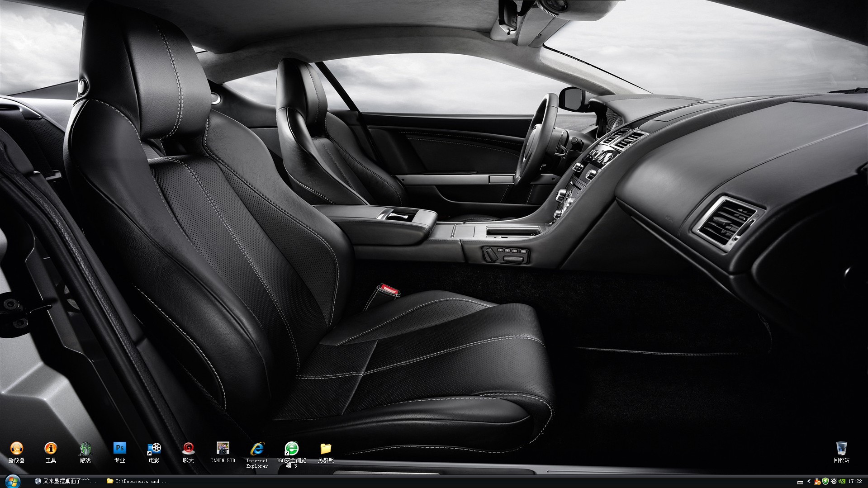Screen dimensions: 868x488
Task: Expand hidden tray icons with the arrow
Action: click(x=809, y=481)
